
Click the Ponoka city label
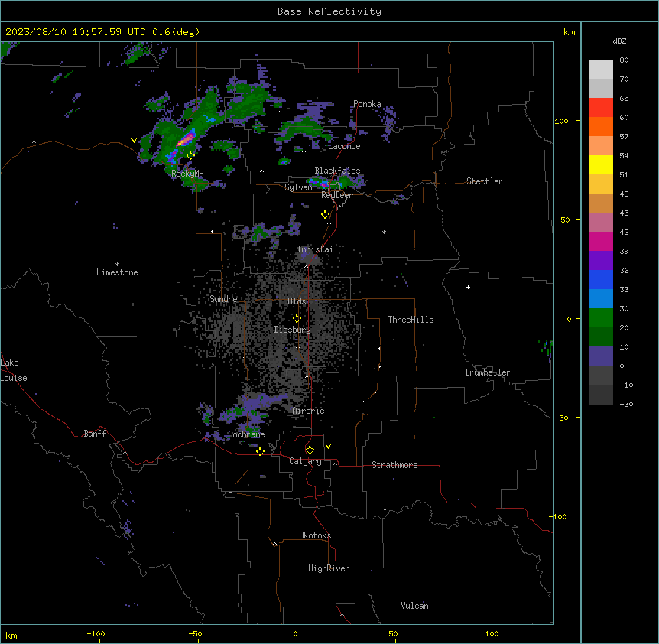367,104
